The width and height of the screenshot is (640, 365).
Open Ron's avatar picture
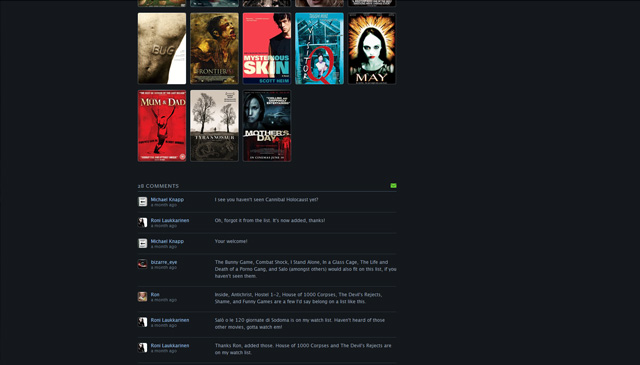142,296
